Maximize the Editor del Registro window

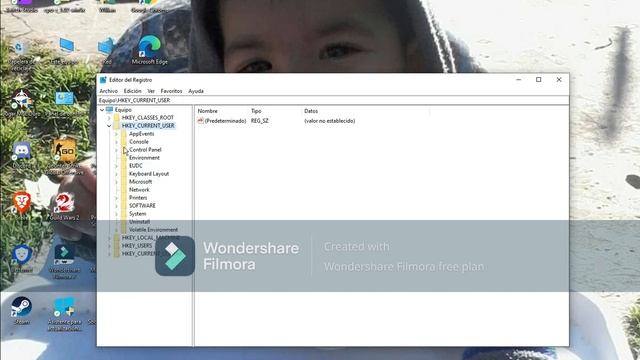[x=539, y=80]
